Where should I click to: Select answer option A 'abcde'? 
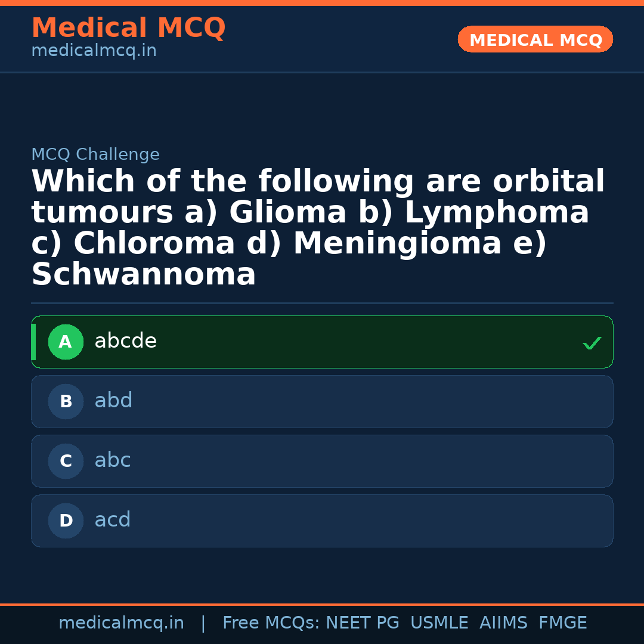(322, 342)
